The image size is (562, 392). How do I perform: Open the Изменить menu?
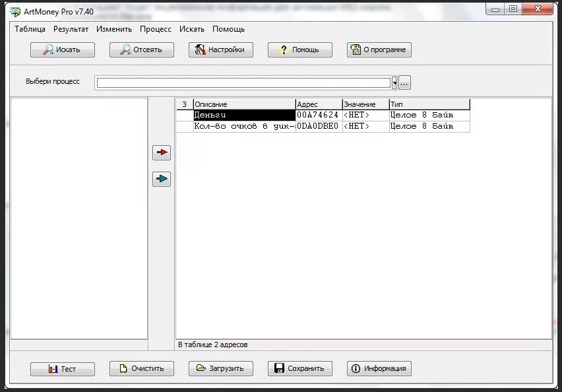click(x=114, y=29)
